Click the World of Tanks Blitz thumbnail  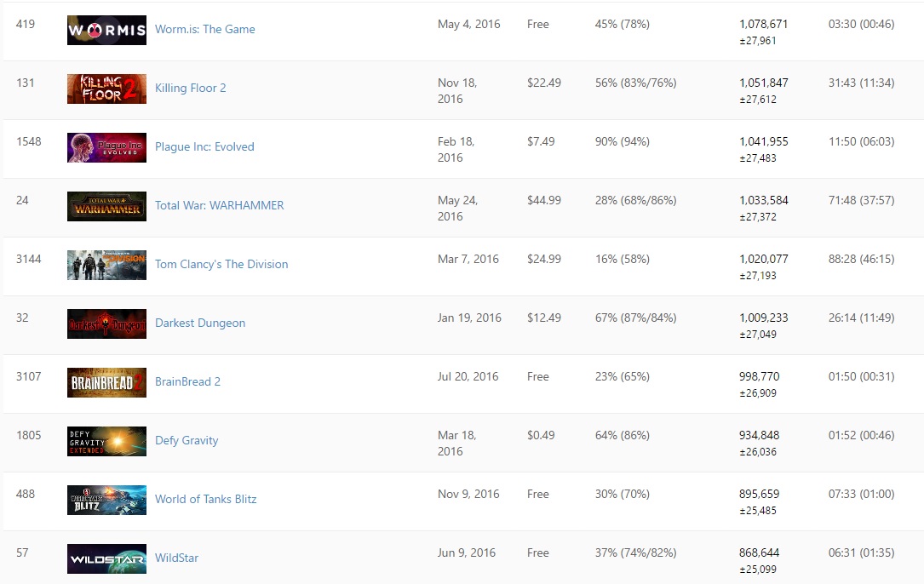(106, 500)
